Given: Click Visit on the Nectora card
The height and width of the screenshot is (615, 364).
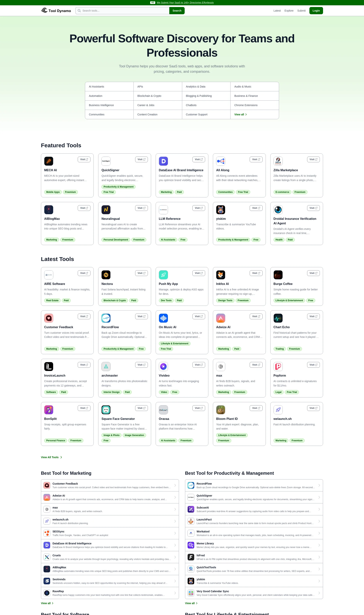Looking at the screenshot, I should [x=141, y=273].
